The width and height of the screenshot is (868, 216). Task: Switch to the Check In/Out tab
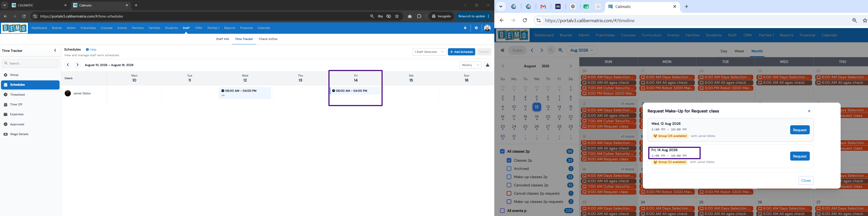[x=268, y=39]
